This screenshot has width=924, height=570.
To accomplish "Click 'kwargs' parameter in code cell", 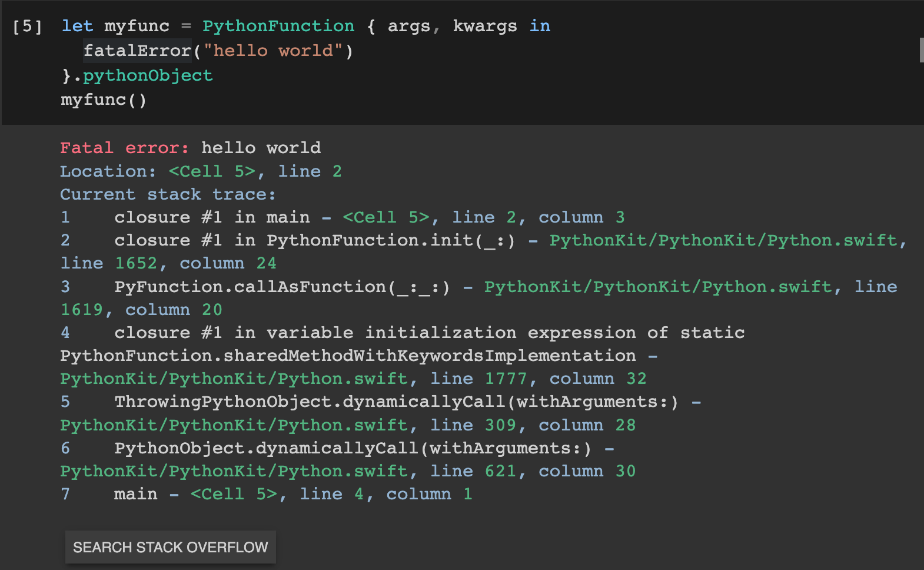I will [x=485, y=26].
